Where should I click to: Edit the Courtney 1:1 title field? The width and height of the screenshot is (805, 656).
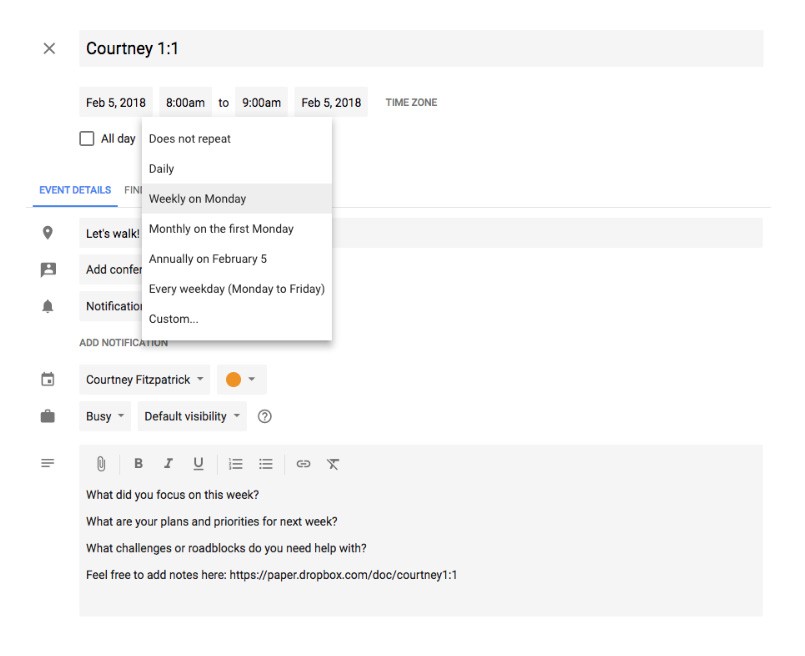click(420, 48)
